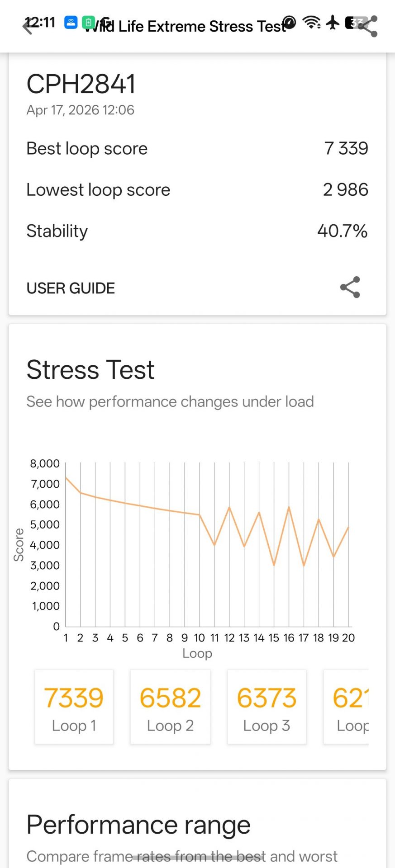Tap the Wi-Fi status bar icon
Image resolution: width=395 pixels, height=868 pixels.
coord(312,22)
